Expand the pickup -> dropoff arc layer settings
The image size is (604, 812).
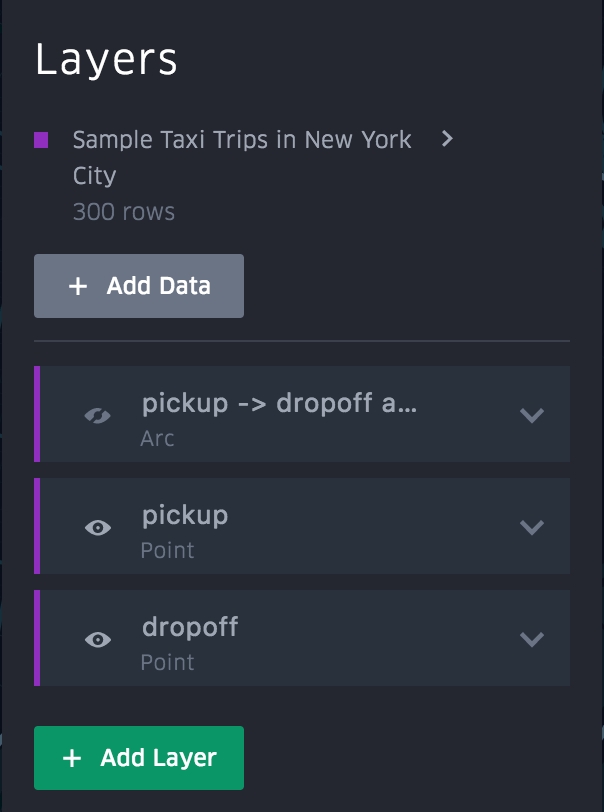[532, 415]
